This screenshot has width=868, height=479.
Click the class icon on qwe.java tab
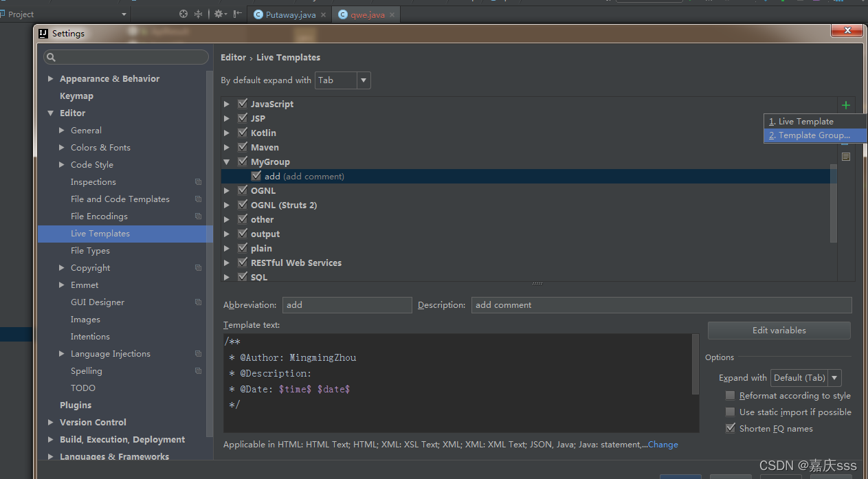click(x=343, y=14)
